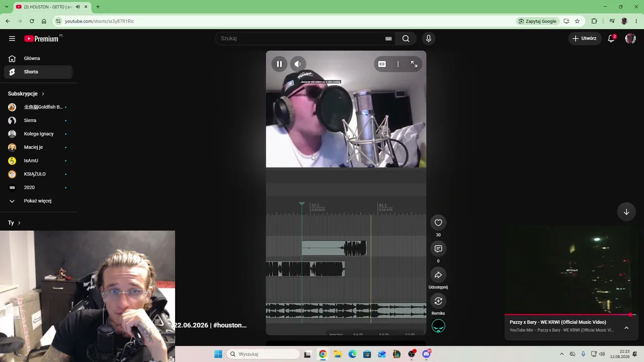
Task: Share the Short via Udostępnij
Action: pyautogui.click(x=438, y=275)
